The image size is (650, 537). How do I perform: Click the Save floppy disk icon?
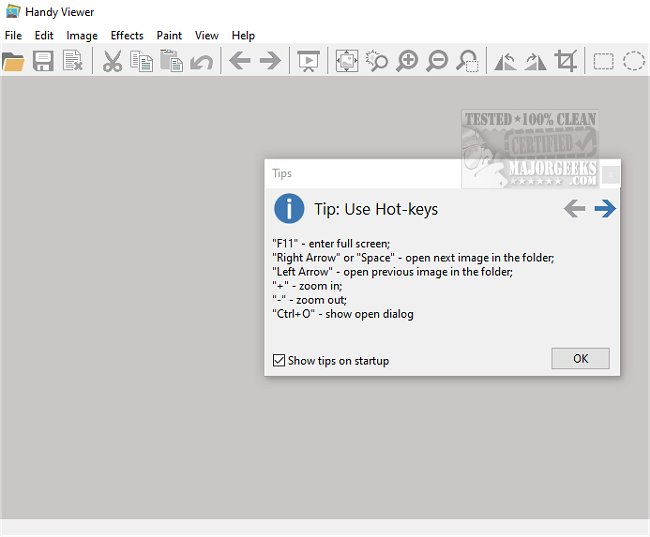click(x=43, y=62)
